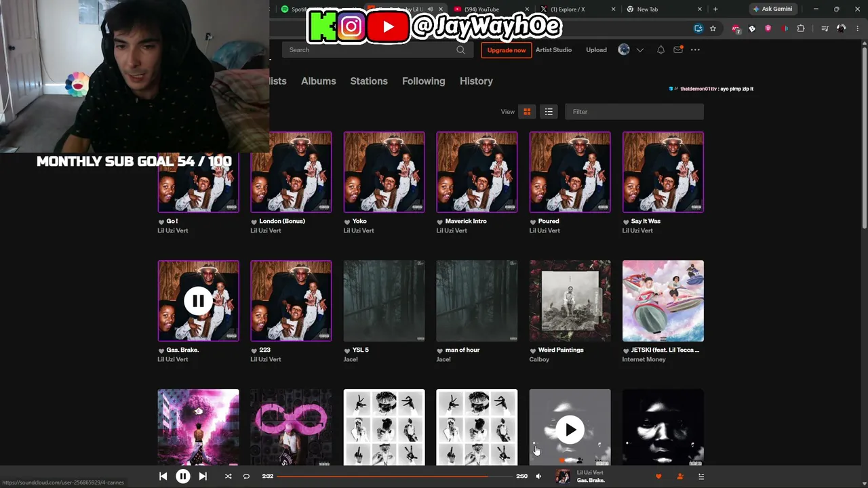Open the Say It Was artwork
The height and width of the screenshot is (488, 868).
[x=663, y=172]
